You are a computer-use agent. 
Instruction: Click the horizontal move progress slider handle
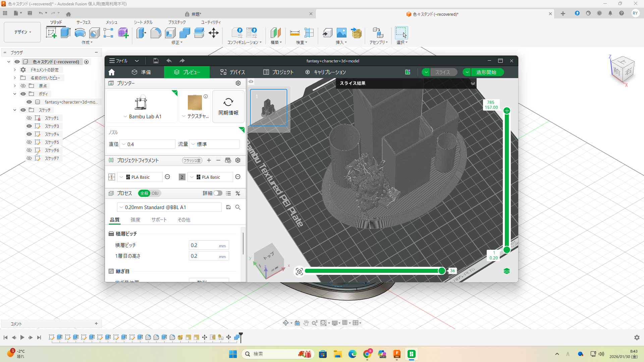point(442,271)
